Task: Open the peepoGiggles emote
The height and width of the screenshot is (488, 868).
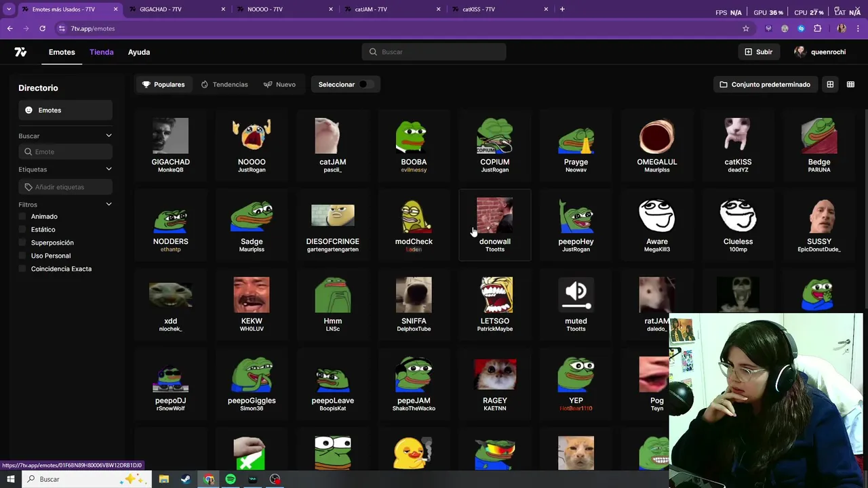Action: tap(252, 384)
